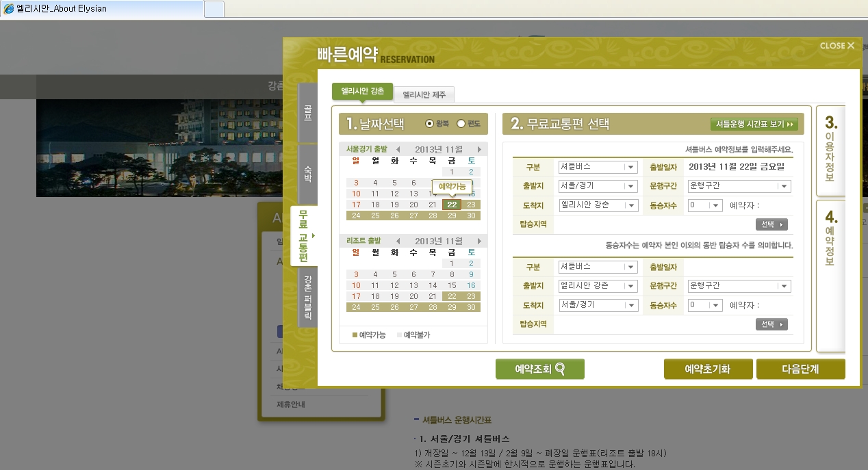
Task: Click the 예약조회 magnifier button
Action: tap(539, 369)
